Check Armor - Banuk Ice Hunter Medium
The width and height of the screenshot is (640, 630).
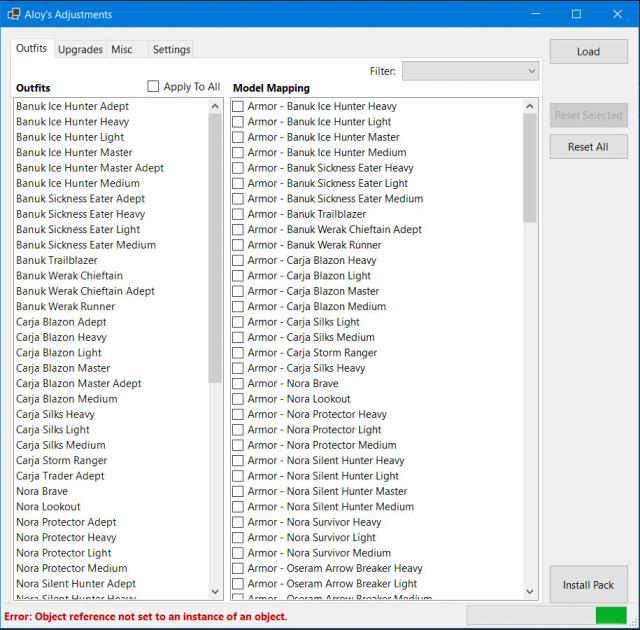tap(238, 153)
